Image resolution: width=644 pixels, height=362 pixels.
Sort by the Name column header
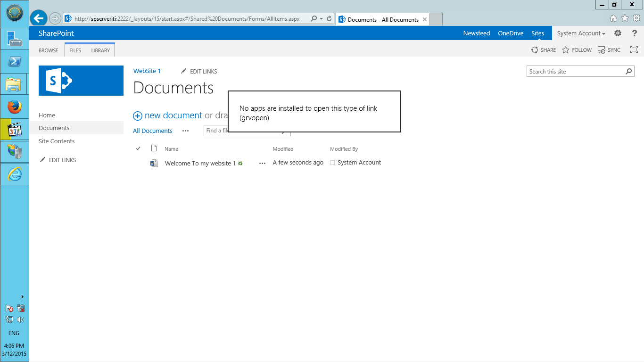[172, 149]
